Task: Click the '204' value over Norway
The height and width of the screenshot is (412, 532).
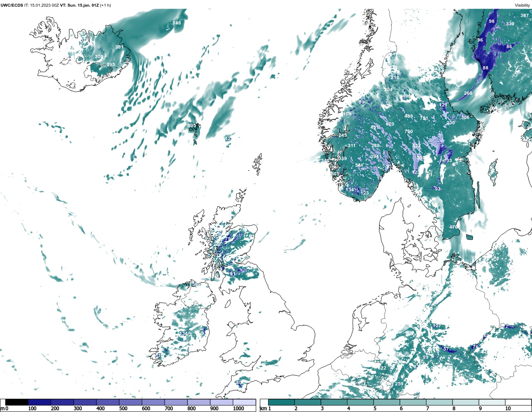Action: [x=388, y=89]
